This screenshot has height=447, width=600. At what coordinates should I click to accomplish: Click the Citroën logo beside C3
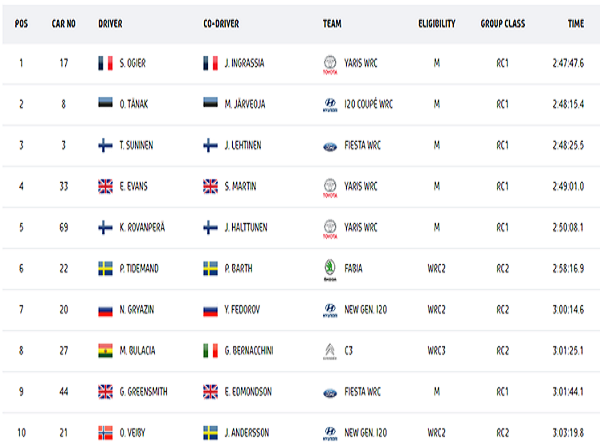coord(330,352)
